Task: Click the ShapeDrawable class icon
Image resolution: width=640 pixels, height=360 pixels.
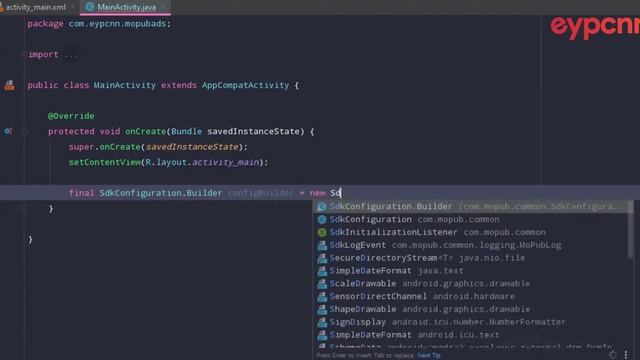Action: (322, 309)
